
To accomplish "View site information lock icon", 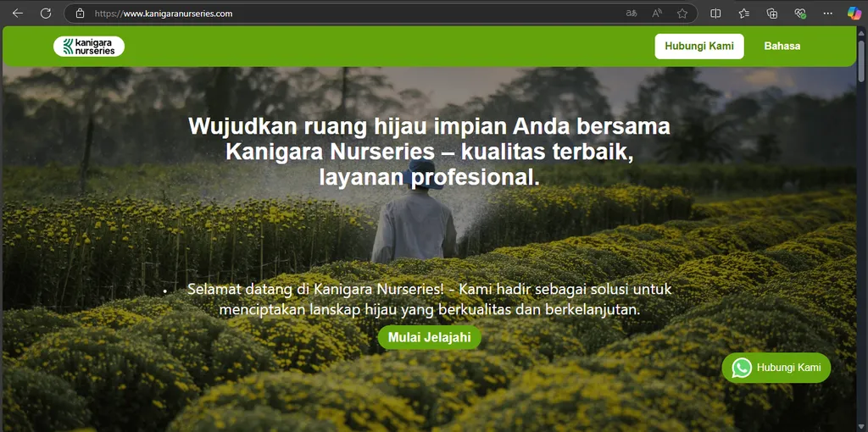I will click(x=80, y=14).
